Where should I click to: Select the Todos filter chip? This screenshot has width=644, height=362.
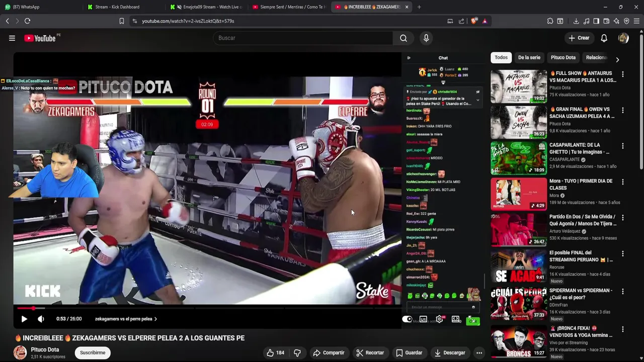coord(501,57)
